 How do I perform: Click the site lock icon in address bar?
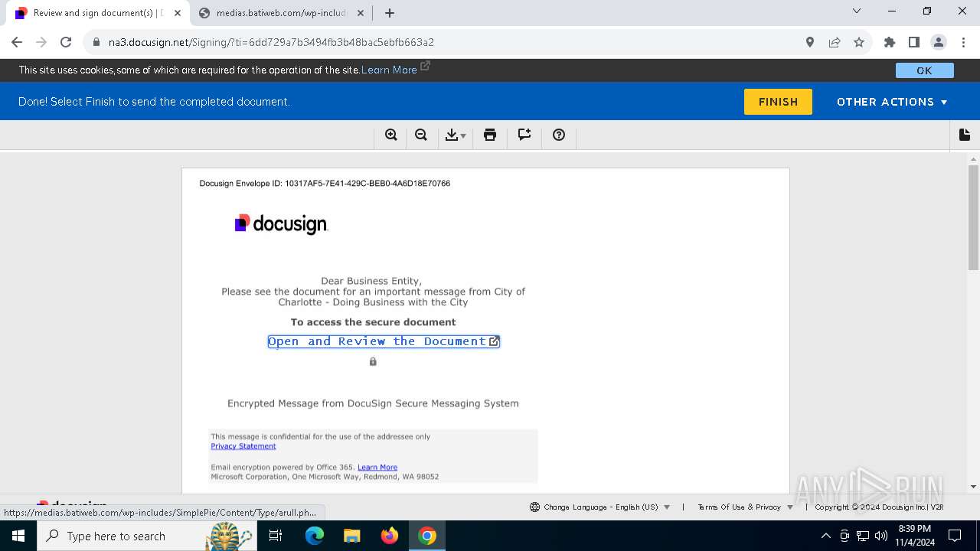tap(96, 42)
